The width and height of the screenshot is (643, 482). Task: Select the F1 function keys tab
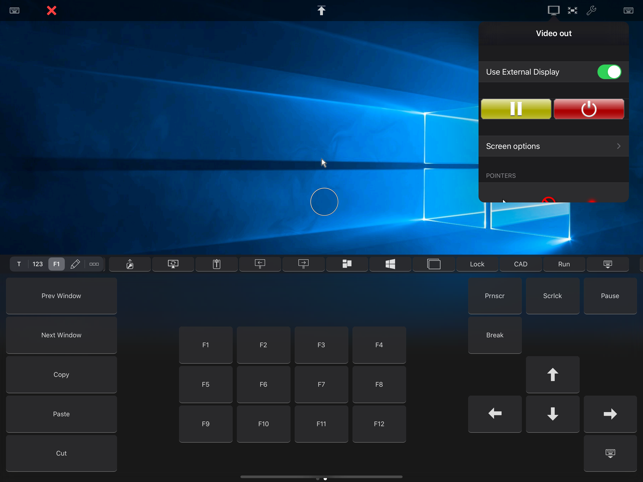click(57, 264)
